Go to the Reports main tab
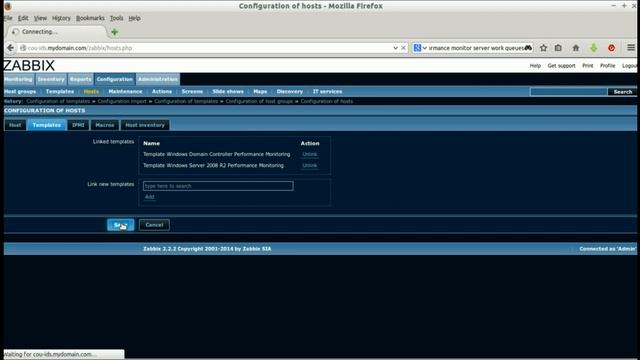Screen dimensions: 640x360 pyautogui.click(x=80, y=79)
